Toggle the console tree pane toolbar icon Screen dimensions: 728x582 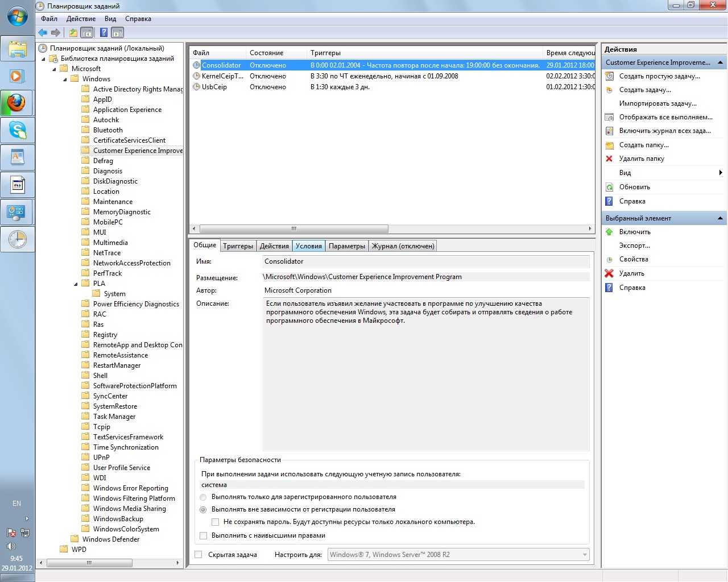click(86, 32)
